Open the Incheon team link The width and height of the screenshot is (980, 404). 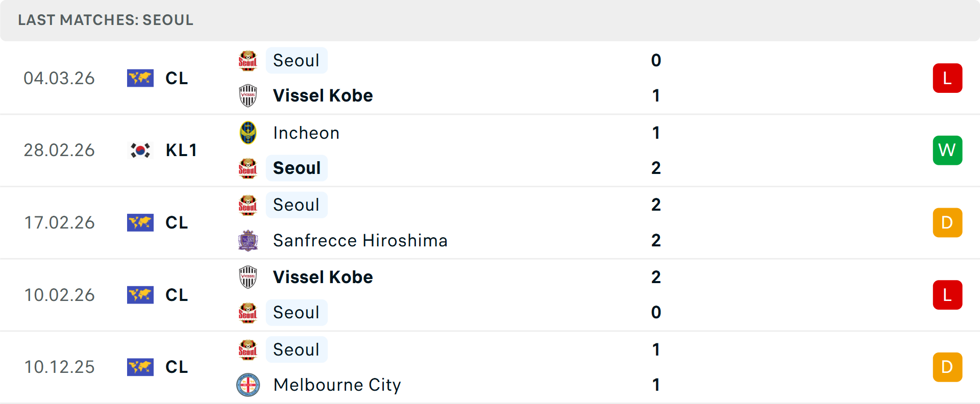tap(306, 133)
